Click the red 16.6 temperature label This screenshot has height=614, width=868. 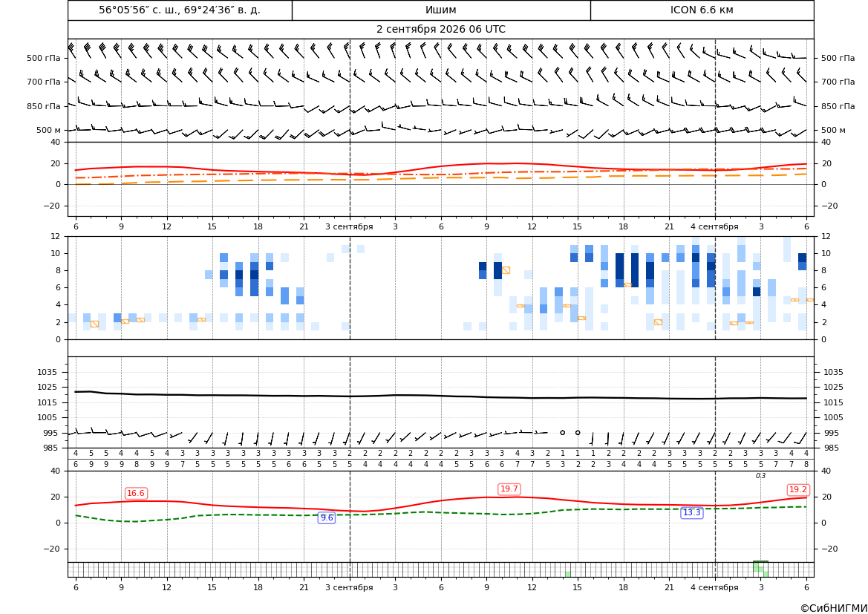click(136, 493)
